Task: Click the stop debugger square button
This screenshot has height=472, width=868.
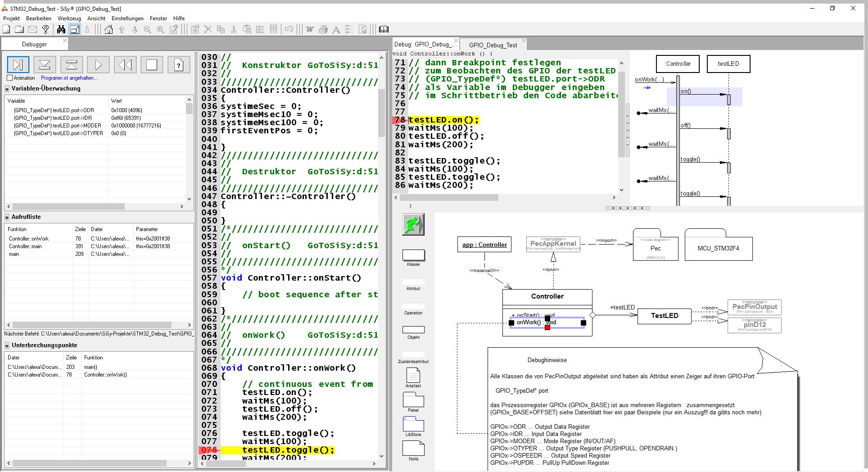Action: (x=152, y=65)
